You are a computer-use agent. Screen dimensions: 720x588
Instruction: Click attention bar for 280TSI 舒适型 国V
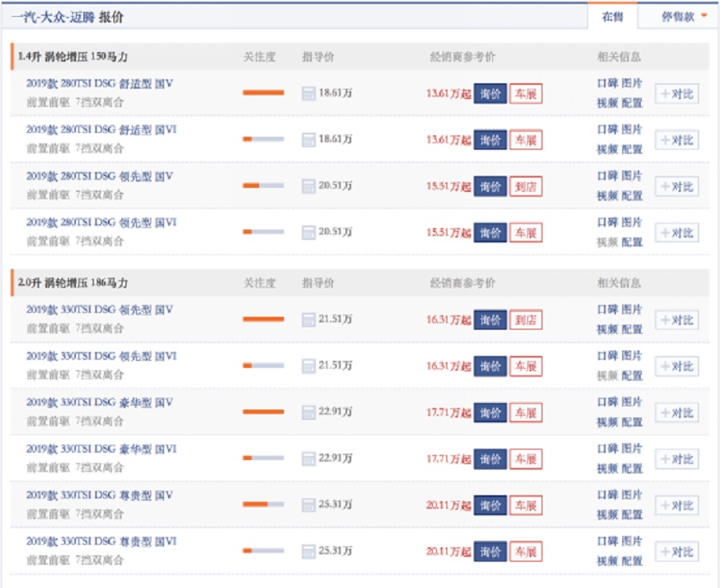[263, 93]
